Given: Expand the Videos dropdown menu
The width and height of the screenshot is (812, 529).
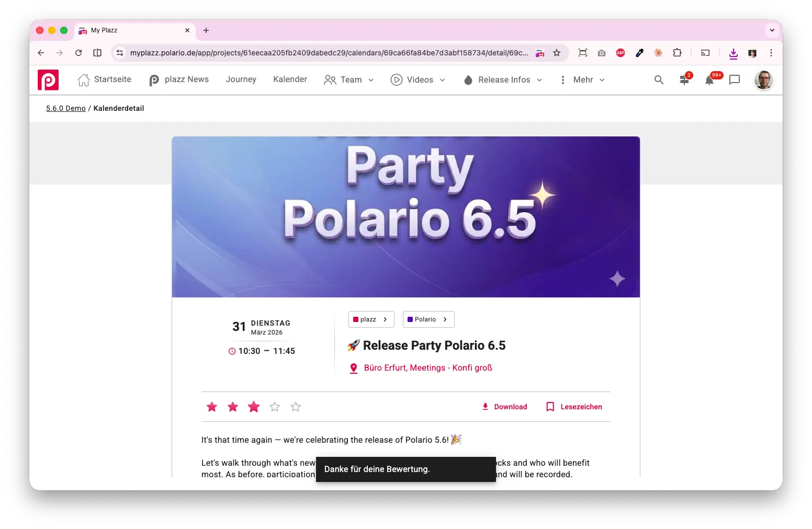Looking at the screenshot, I should (x=418, y=80).
